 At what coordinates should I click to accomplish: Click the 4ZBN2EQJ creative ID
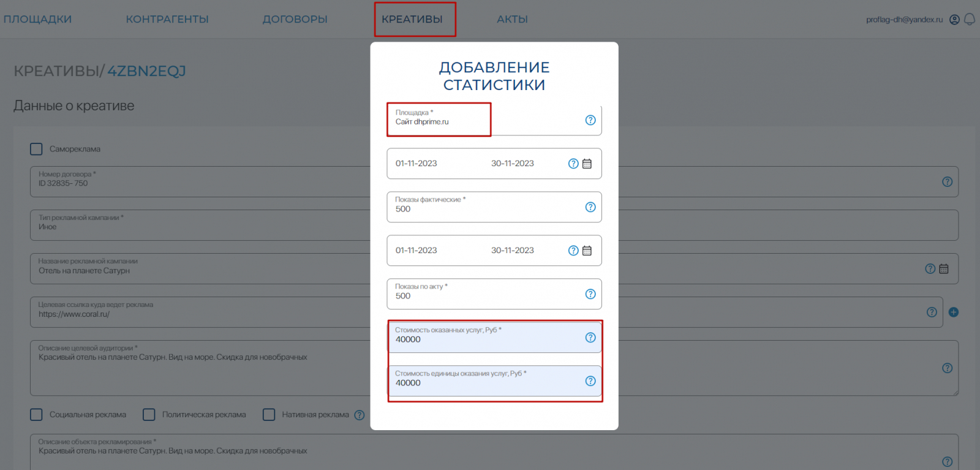[146, 71]
